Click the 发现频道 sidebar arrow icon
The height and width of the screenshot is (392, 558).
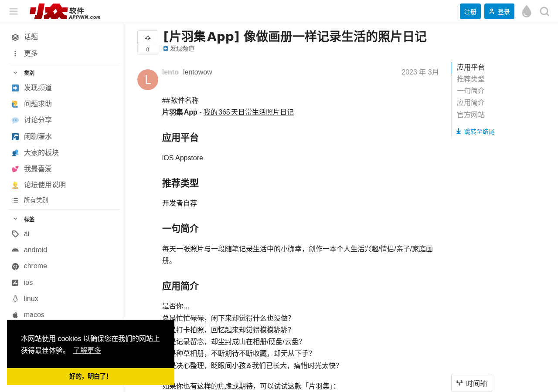point(15,88)
